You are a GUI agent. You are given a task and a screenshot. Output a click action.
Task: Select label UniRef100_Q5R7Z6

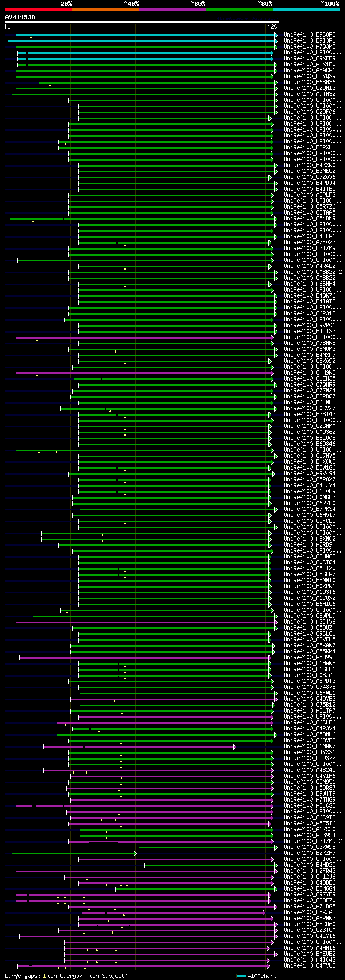309,206
